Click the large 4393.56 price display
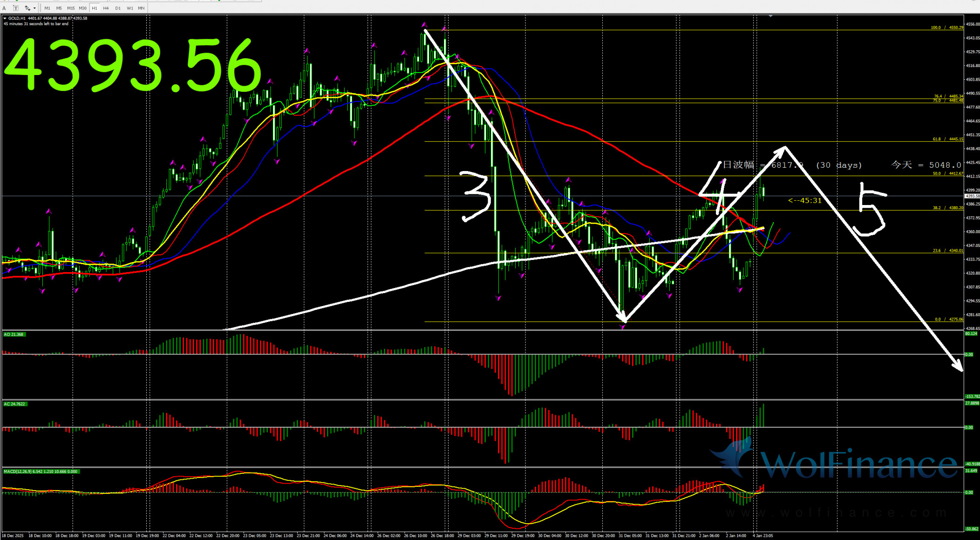The height and width of the screenshot is (540, 980). (133, 64)
